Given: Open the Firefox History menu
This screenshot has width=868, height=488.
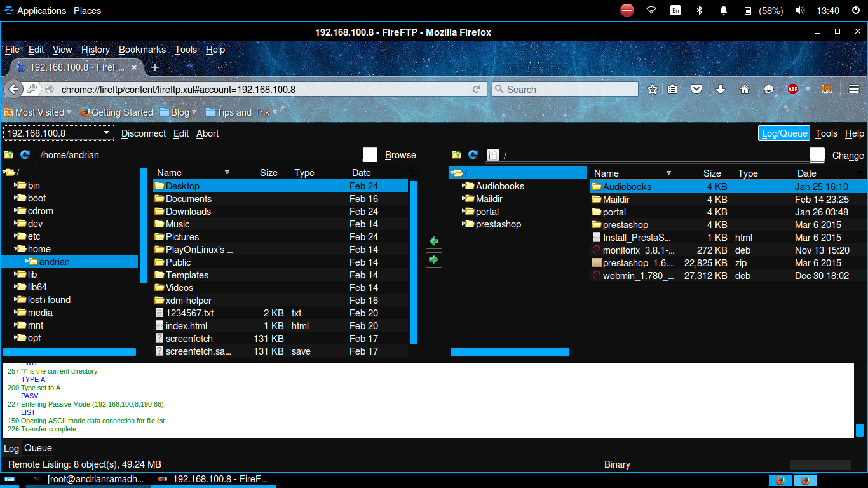Looking at the screenshot, I should click(96, 50).
